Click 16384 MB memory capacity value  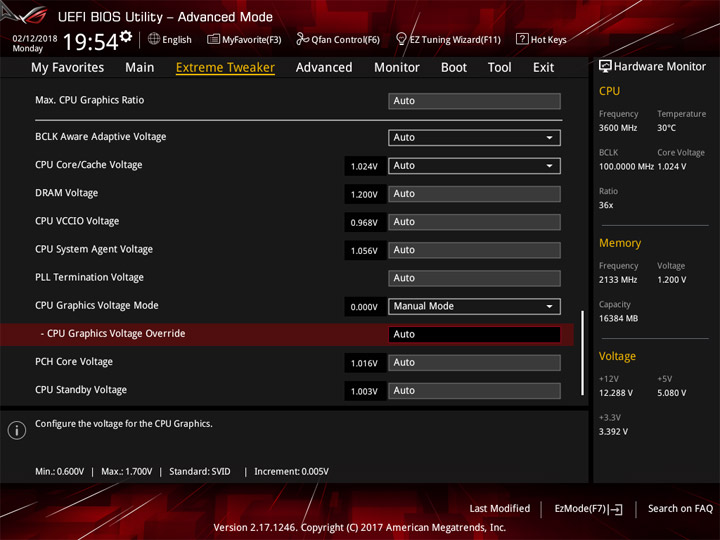[x=619, y=319]
